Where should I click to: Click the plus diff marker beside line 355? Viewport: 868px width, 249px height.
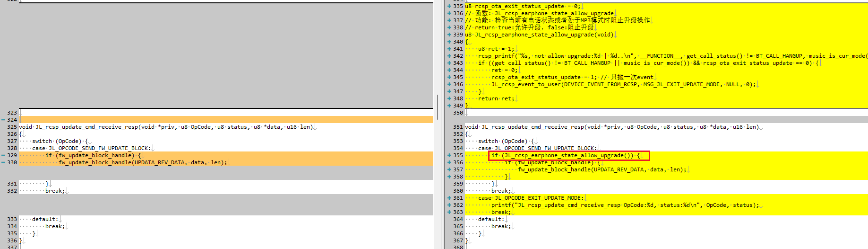449,155
